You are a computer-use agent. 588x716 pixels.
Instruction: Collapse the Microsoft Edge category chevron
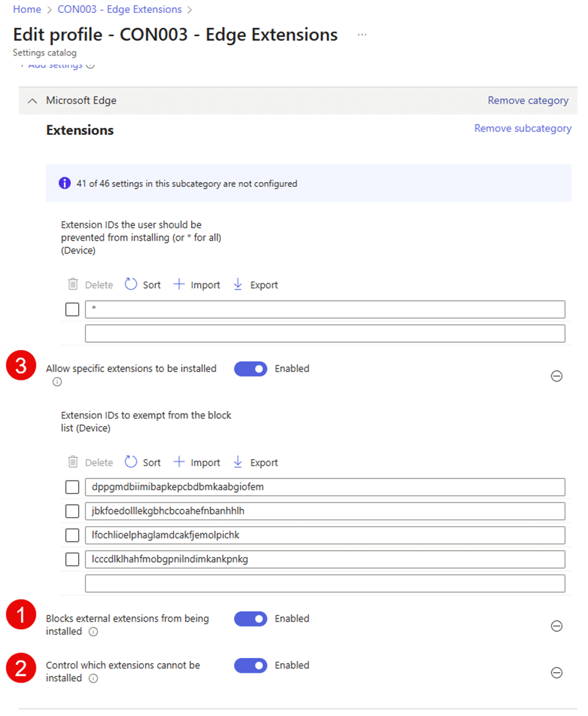click(33, 101)
